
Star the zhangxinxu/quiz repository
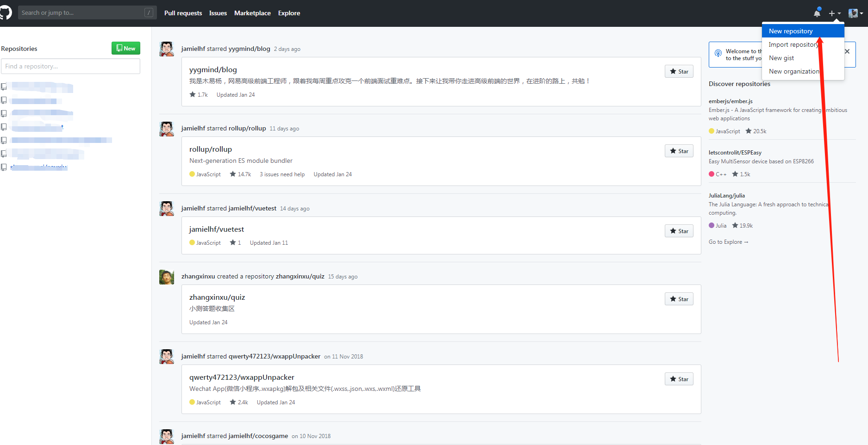pyautogui.click(x=679, y=299)
